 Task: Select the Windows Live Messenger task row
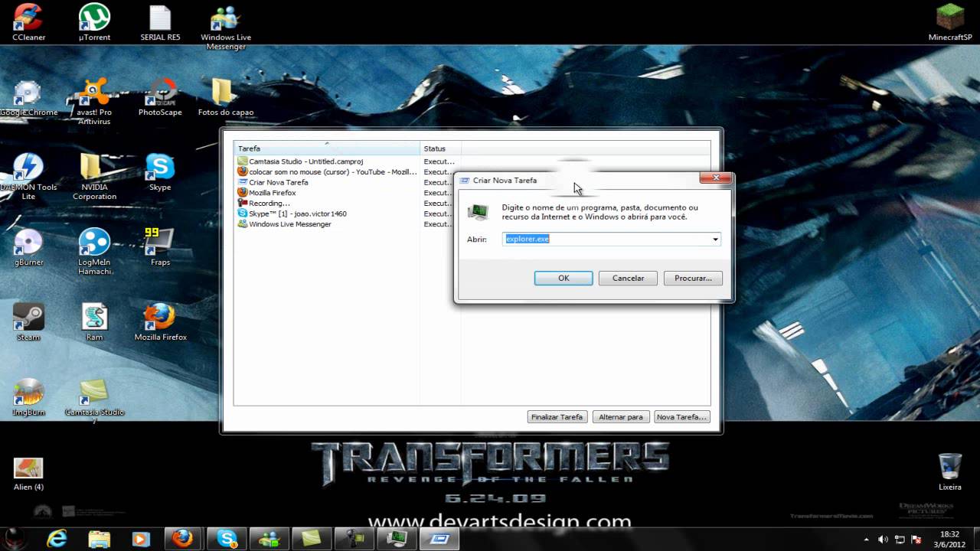[345, 224]
